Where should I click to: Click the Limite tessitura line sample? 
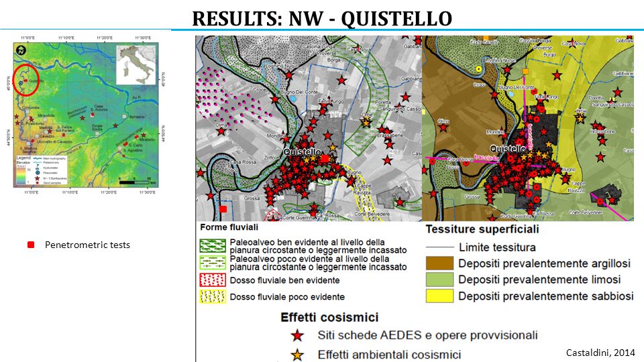[439, 247]
